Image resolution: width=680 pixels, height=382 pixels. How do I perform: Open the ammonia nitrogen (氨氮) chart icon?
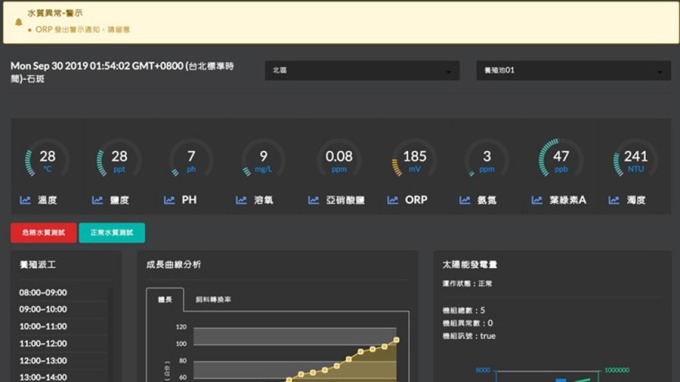pos(464,200)
